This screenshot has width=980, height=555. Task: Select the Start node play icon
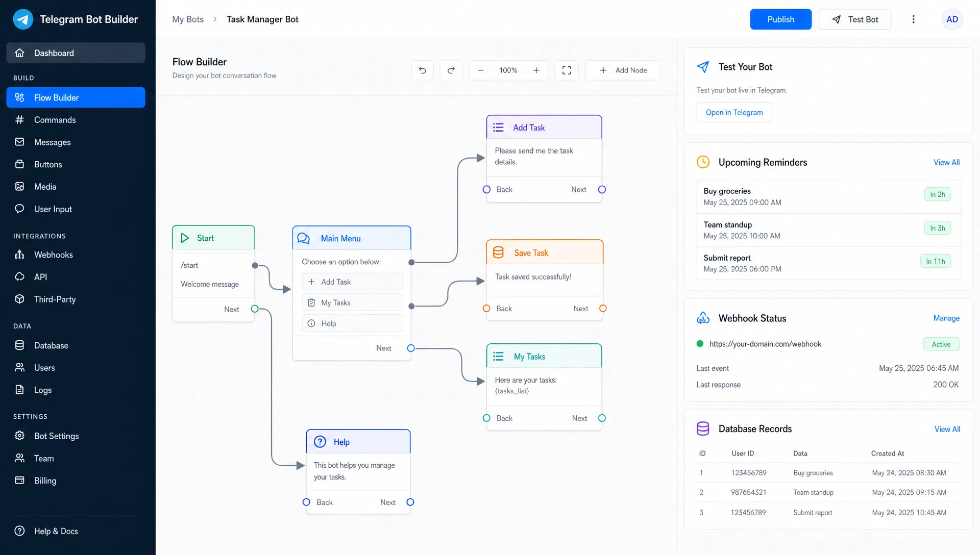coord(185,238)
